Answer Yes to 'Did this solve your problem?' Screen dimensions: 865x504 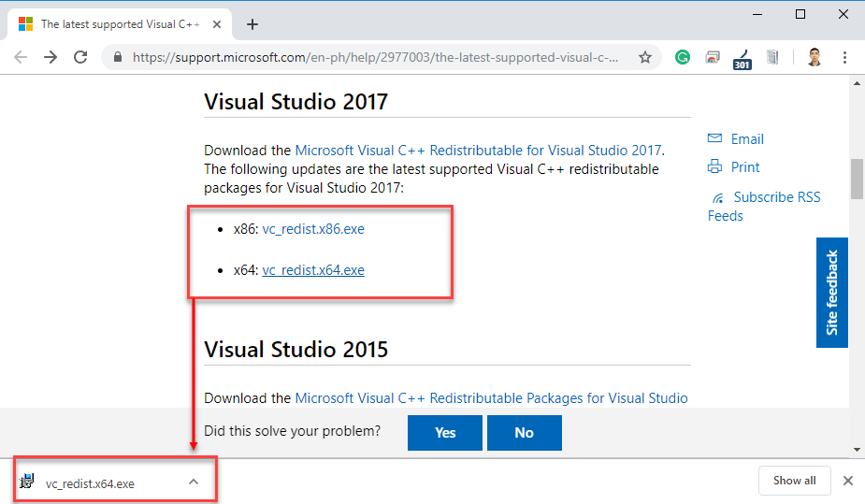point(444,433)
